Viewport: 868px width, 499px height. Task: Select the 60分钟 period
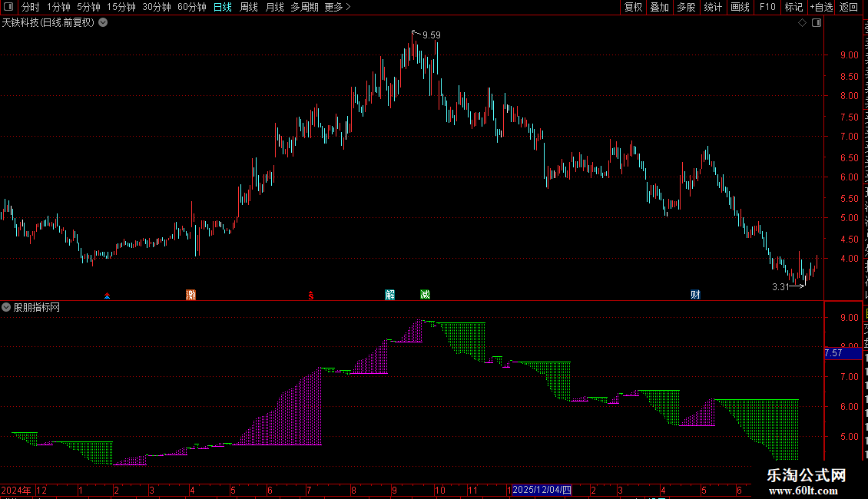192,7
